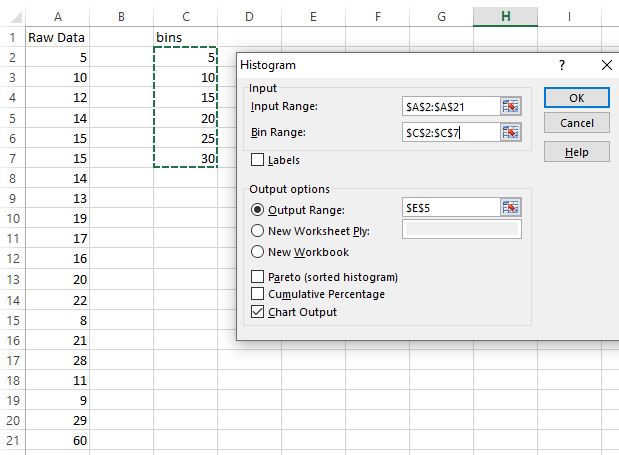Select cell A12 containing 16
Image resolution: width=619 pixels, height=455 pixels.
click(58, 258)
